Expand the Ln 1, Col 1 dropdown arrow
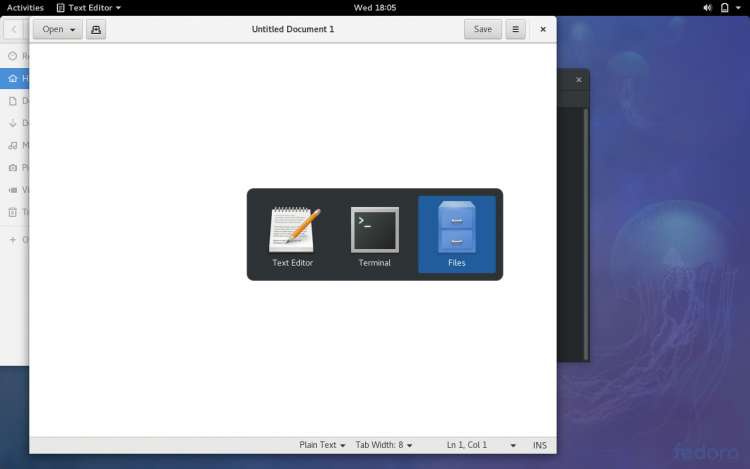 coord(513,445)
